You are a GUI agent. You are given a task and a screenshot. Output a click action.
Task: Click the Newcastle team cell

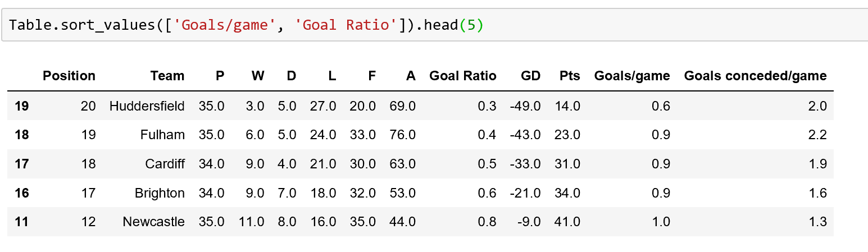[x=153, y=222]
